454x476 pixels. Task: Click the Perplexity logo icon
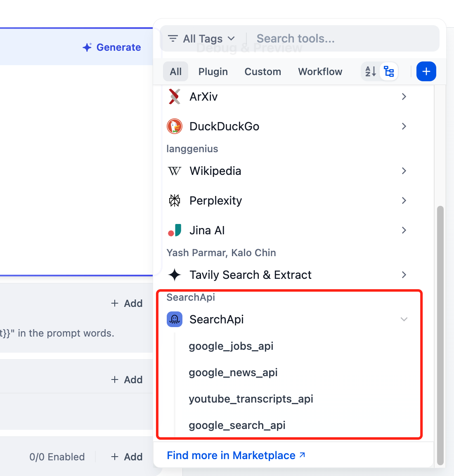175,200
